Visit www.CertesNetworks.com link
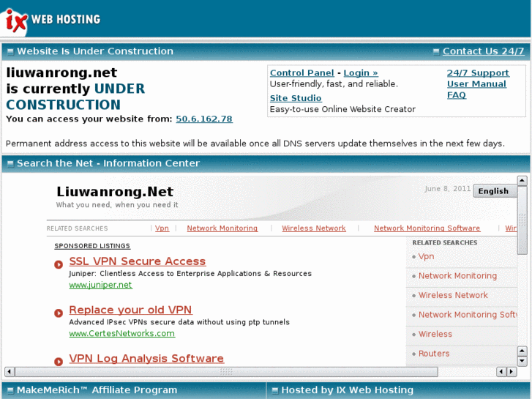 [x=121, y=333]
